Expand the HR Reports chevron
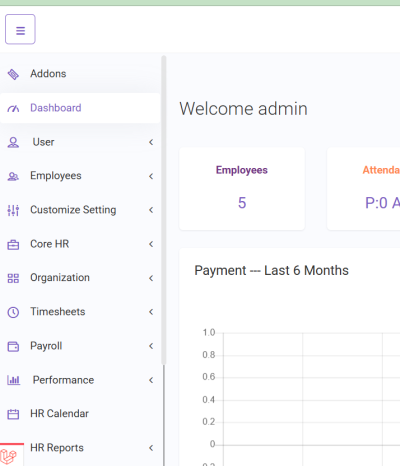This screenshot has width=400, height=466. (x=151, y=448)
